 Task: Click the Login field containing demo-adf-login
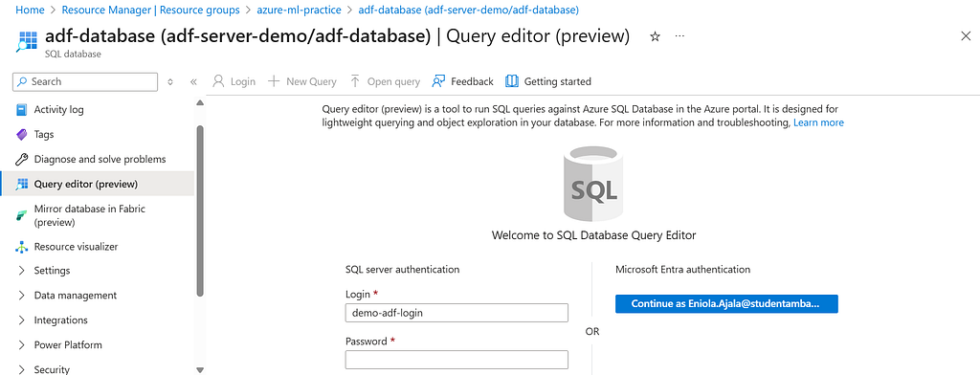pos(457,313)
